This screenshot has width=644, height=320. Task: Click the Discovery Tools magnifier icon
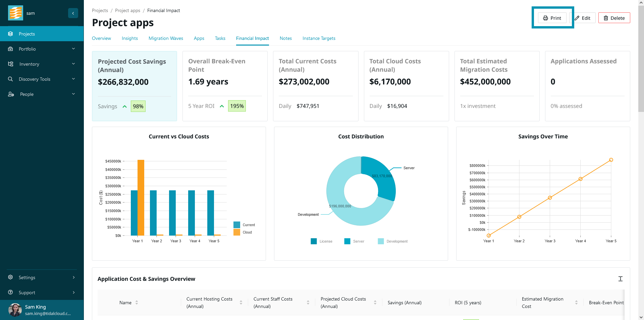10,79
